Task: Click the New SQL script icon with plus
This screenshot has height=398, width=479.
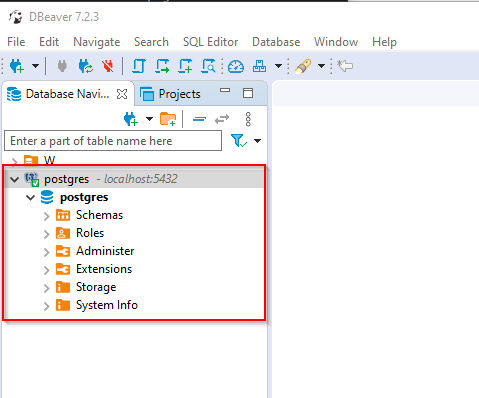Action: pyautogui.click(x=185, y=66)
